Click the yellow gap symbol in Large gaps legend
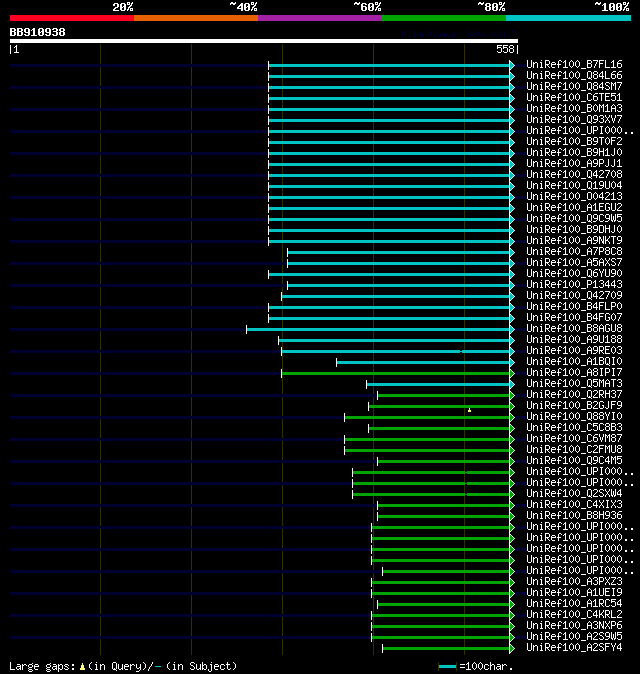The image size is (640, 674). click(82, 667)
